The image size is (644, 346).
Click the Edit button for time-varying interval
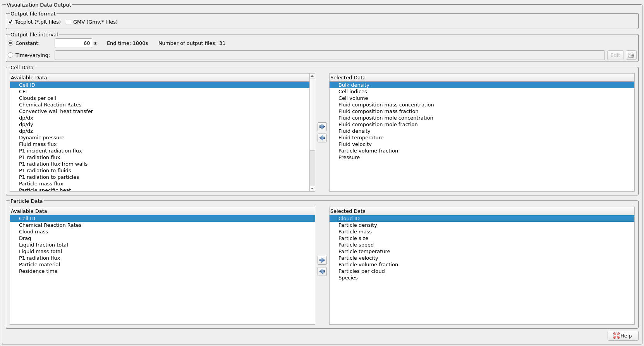[x=615, y=55]
